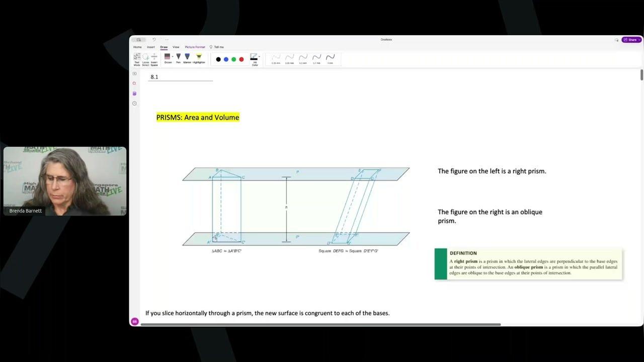
Task: Choose the 0.25 mm pen thickness
Action: pos(276,59)
